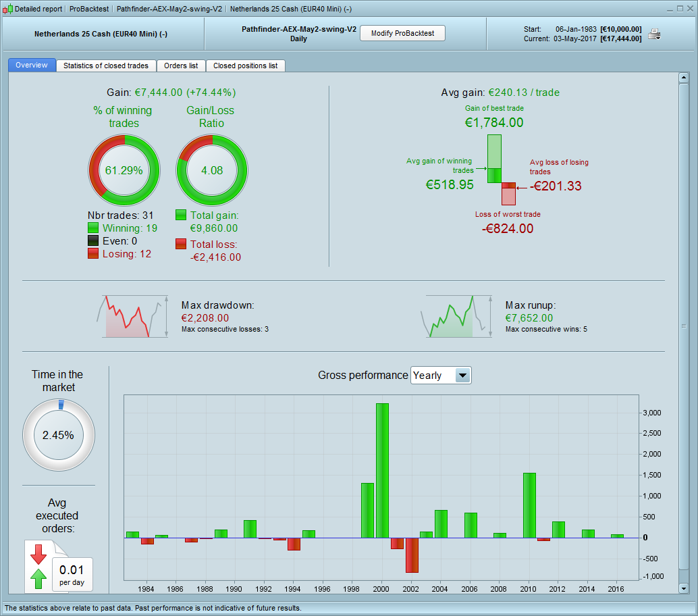Image resolution: width=698 pixels, height=616 pixels.
Task: Click the start balance €10,000.00
Action: [x=621, y=29]
